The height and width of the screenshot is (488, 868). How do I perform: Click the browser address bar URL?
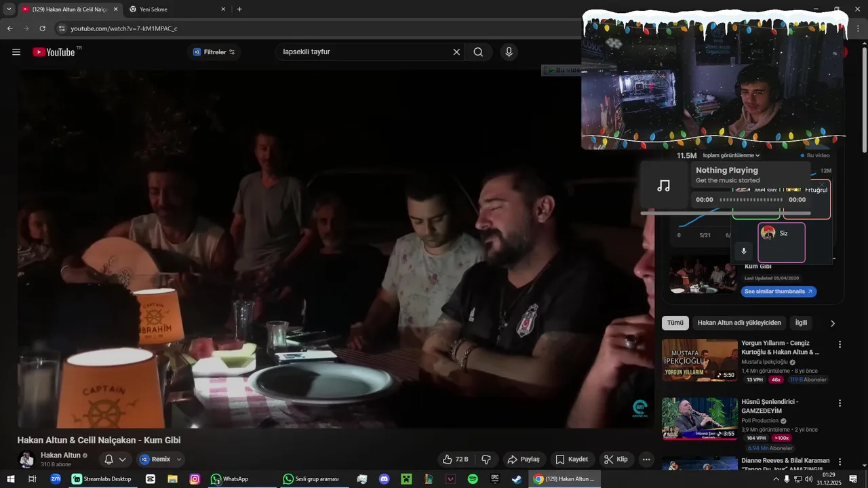pyautogui.click(x=124, y=28)
